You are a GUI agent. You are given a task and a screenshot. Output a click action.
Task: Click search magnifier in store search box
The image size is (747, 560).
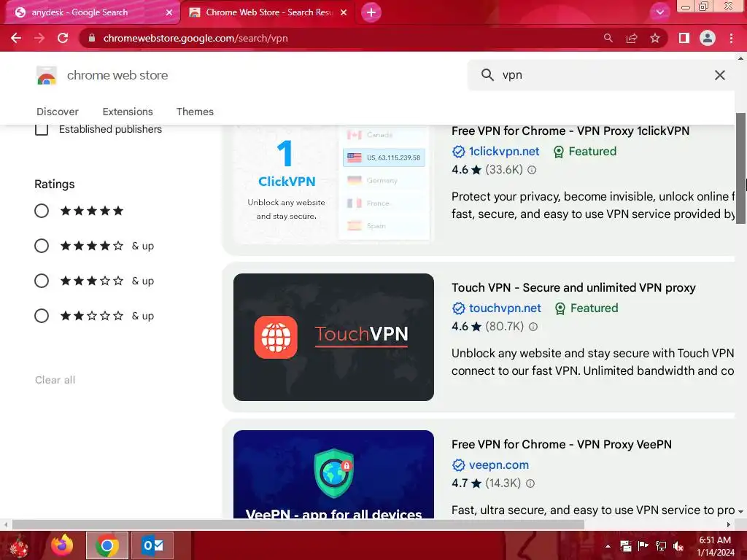click(487, 75)
